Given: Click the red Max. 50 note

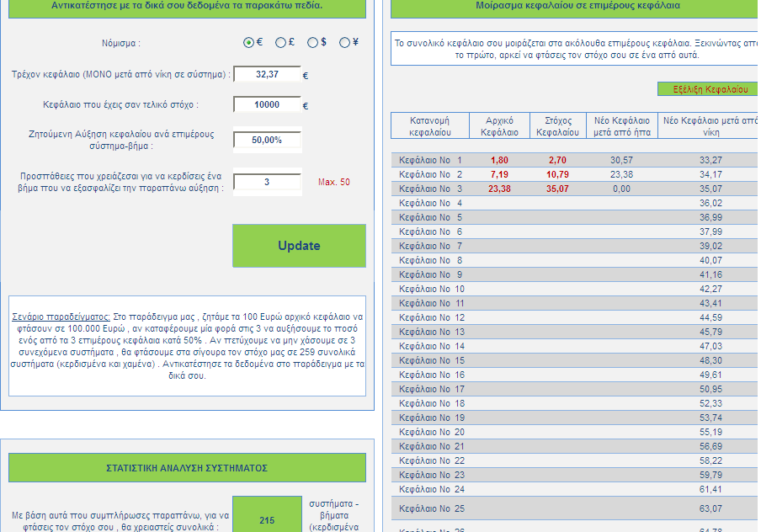Looking at the screenshot, I should click(x=334, y=182).
